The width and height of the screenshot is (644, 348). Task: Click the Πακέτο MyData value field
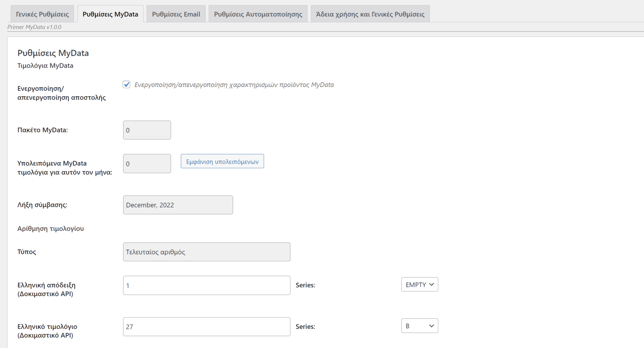tap(147, 130)
